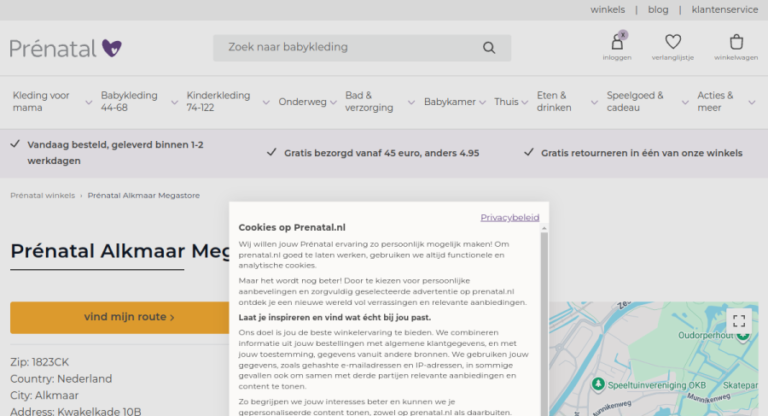The width and height of the screenshot is (768, 416).
Task: Open the winkelwagen shopping bag icon
Action: (x=736, y=42)
